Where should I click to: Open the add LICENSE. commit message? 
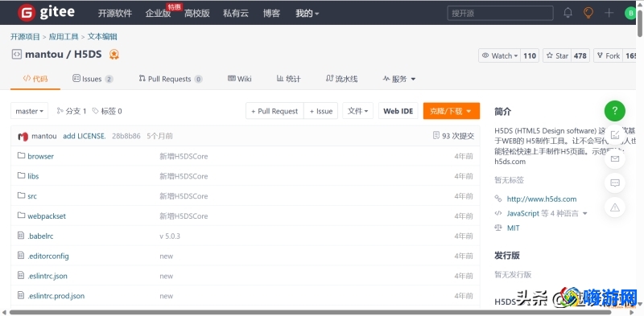[x=85, y=136]
